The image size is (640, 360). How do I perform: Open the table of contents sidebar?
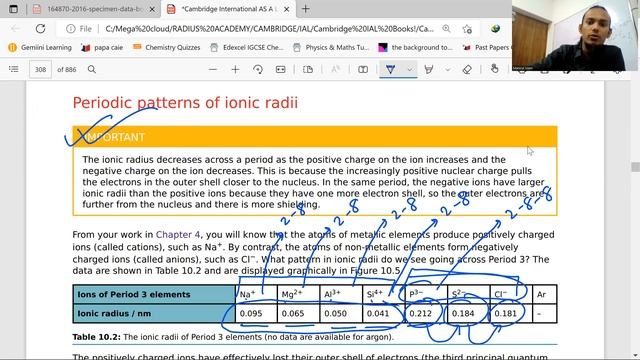pyautogui.click(x=13, y=69)
